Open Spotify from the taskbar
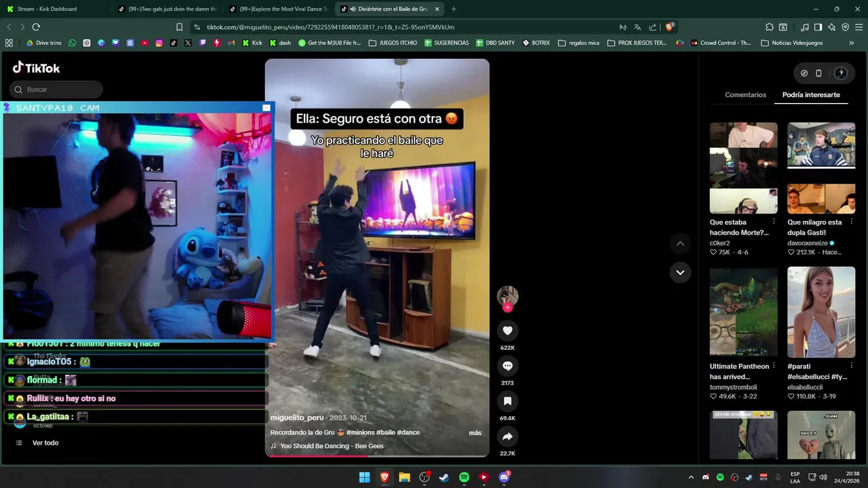This screenshot has width=868, height=488. (464, 477)
